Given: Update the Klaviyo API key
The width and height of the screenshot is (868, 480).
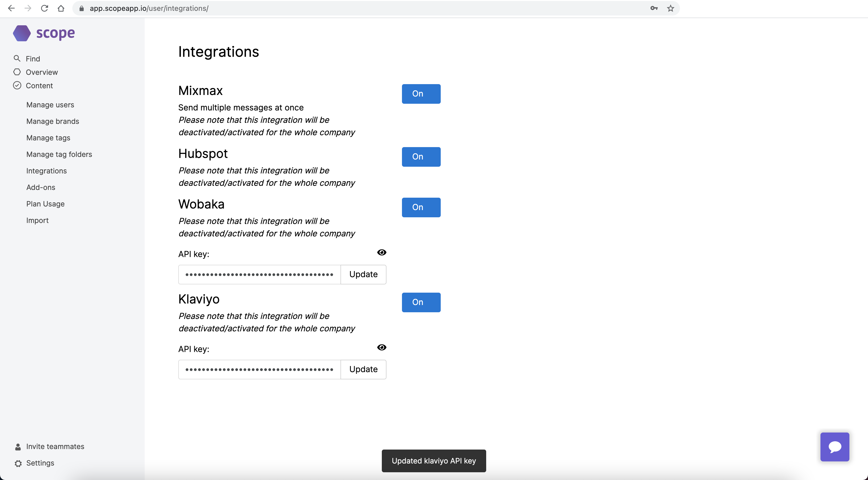Looking at the screenshot, I should [x=363, y=369].
